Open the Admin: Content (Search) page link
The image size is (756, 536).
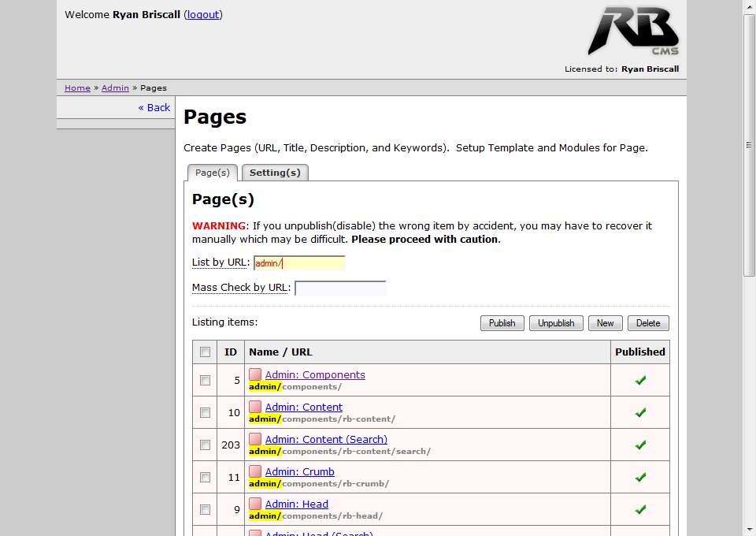[x=326, y=439]
